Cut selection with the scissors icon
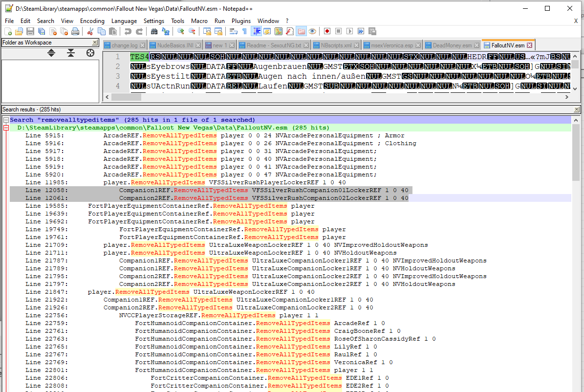Screen dimensions: 584x392 [90, 31]
